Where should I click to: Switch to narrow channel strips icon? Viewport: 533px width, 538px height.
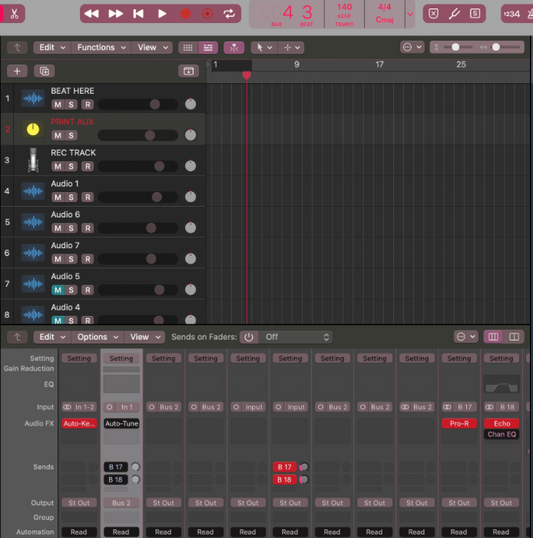(x=493, y=337)
